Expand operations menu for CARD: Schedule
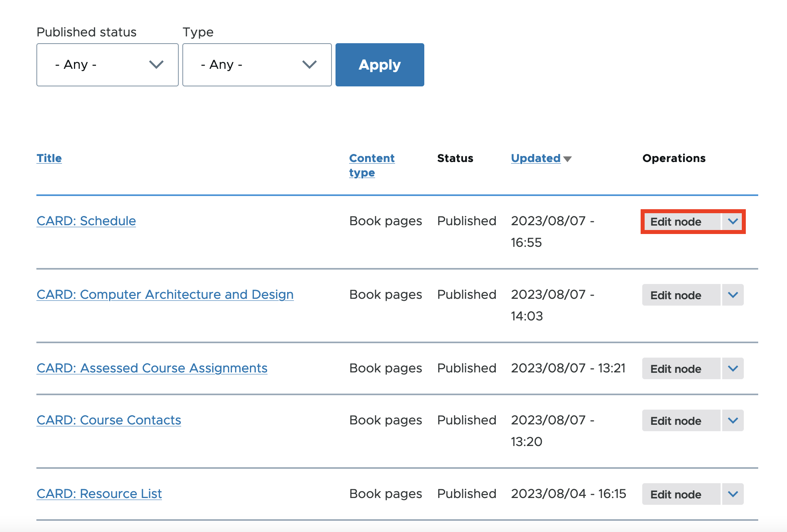 733,222
